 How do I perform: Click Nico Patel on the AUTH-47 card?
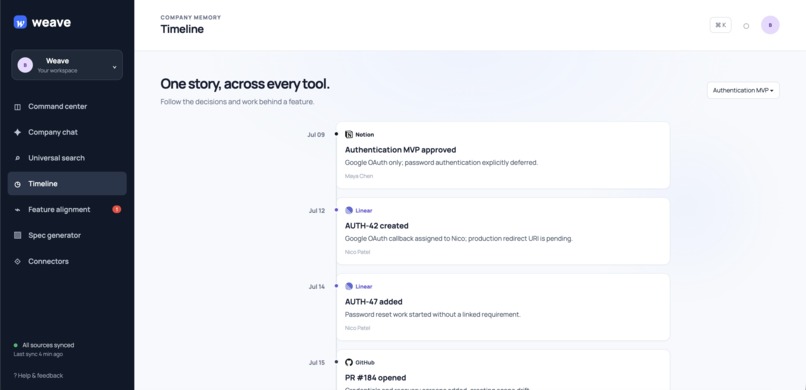[357, 328]
